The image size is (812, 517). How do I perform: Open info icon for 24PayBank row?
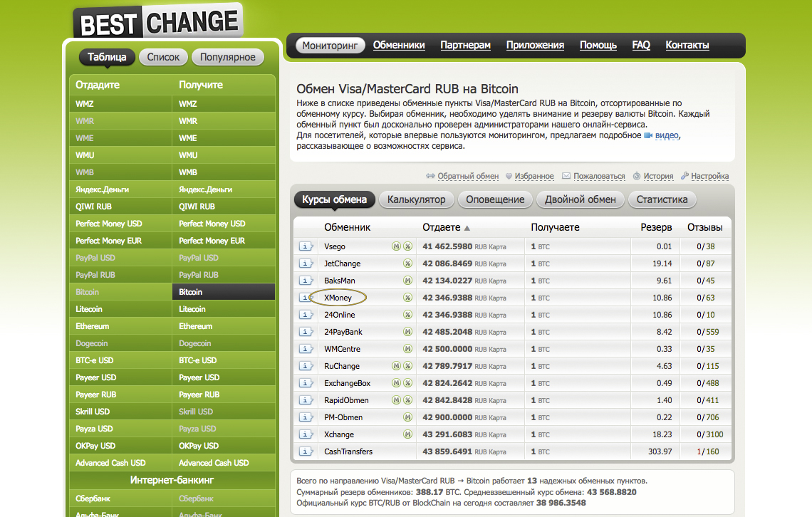pyautogui.click(x=306, y=332)
